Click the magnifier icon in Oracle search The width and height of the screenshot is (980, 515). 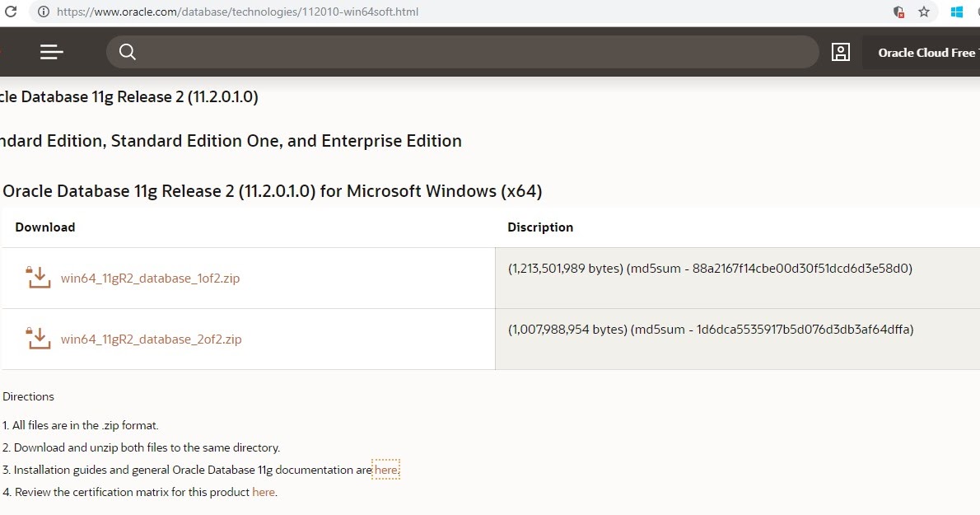click(x=127, y=52)
